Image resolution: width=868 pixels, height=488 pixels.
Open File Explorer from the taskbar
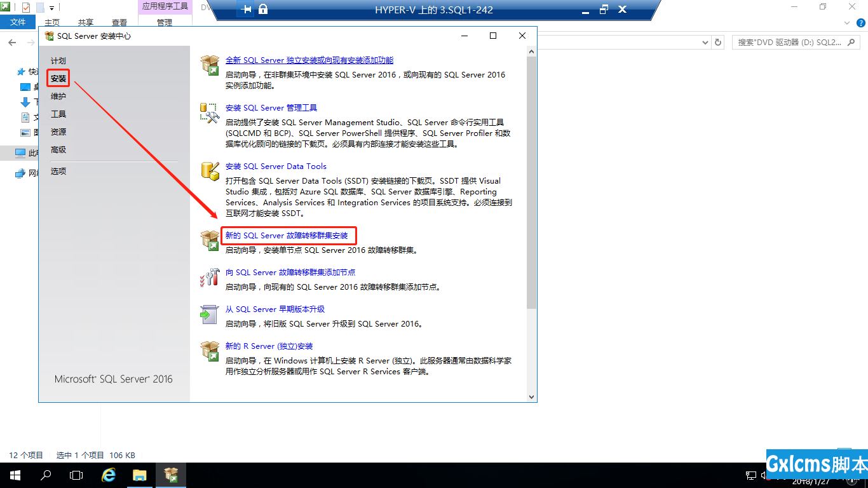tap(139, 475)
